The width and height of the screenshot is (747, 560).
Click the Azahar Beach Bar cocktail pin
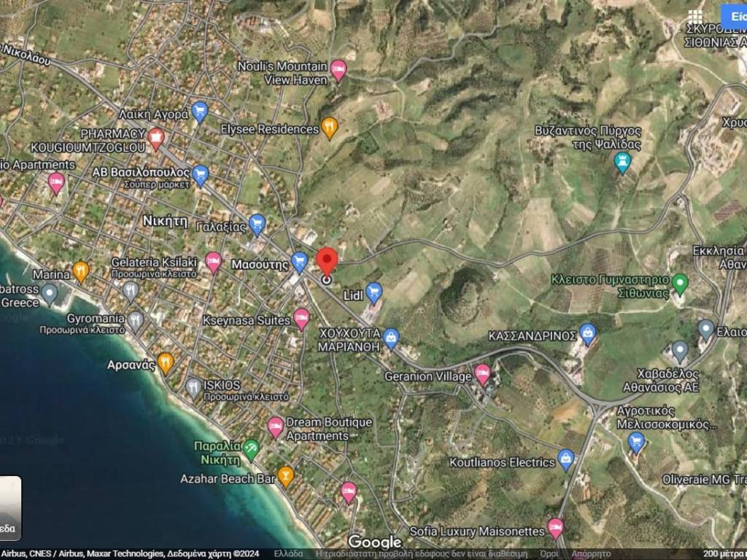(x=286, y=477)
